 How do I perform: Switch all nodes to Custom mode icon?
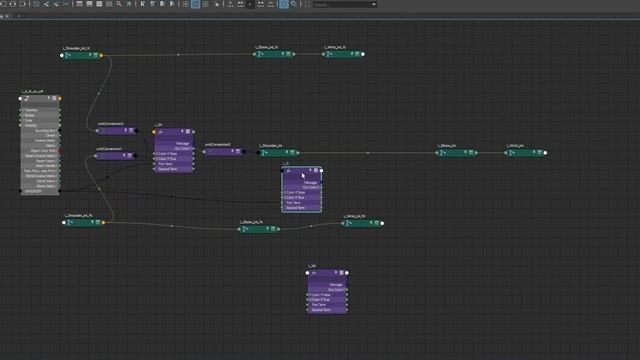109,4
